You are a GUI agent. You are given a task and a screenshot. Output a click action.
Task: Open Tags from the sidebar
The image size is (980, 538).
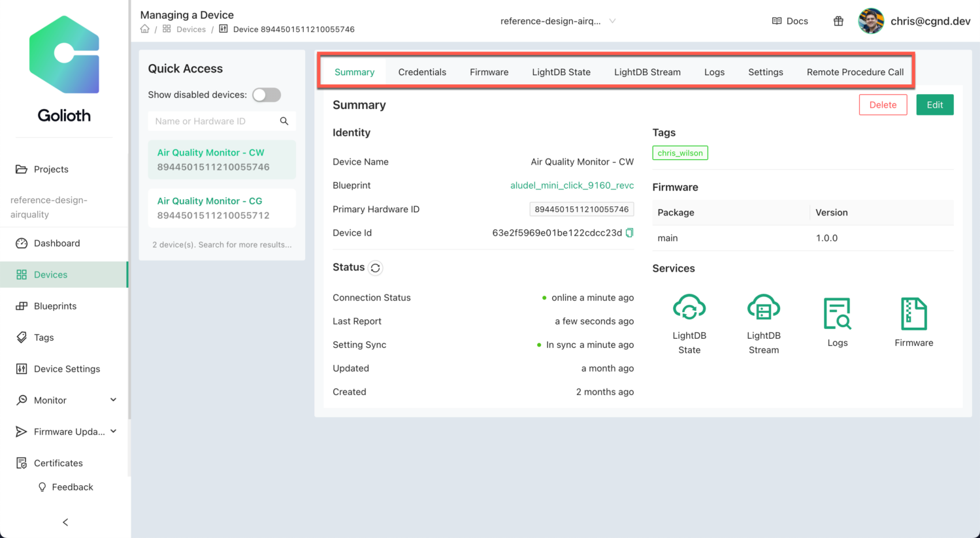[46, 337]
